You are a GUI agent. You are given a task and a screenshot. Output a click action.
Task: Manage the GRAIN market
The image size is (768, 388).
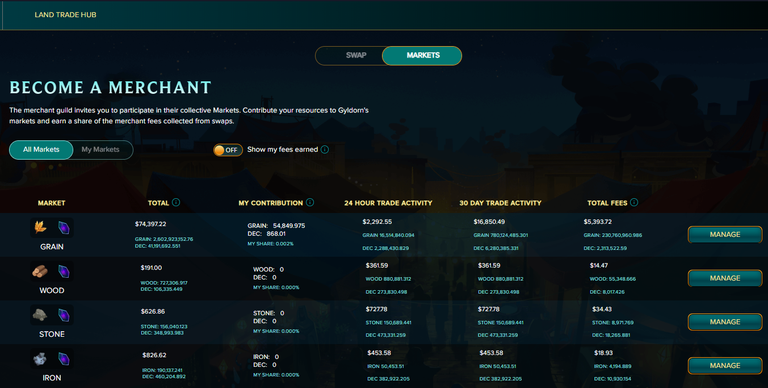(725, 235)
